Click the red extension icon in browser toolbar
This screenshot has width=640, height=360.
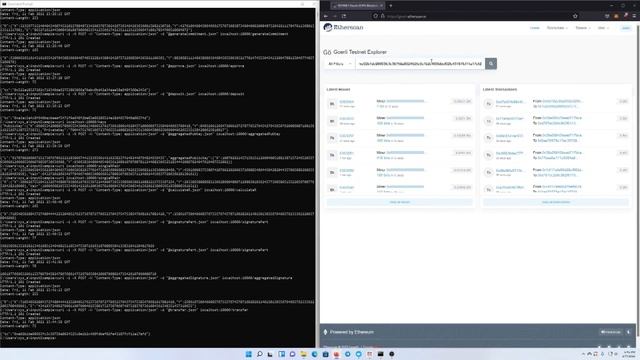(625, 16)
